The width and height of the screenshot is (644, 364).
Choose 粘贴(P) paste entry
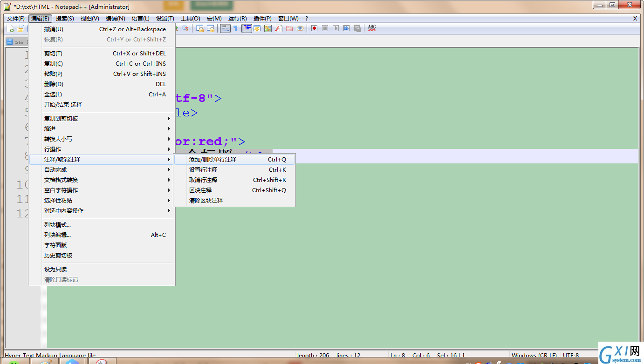pos(102,74)
